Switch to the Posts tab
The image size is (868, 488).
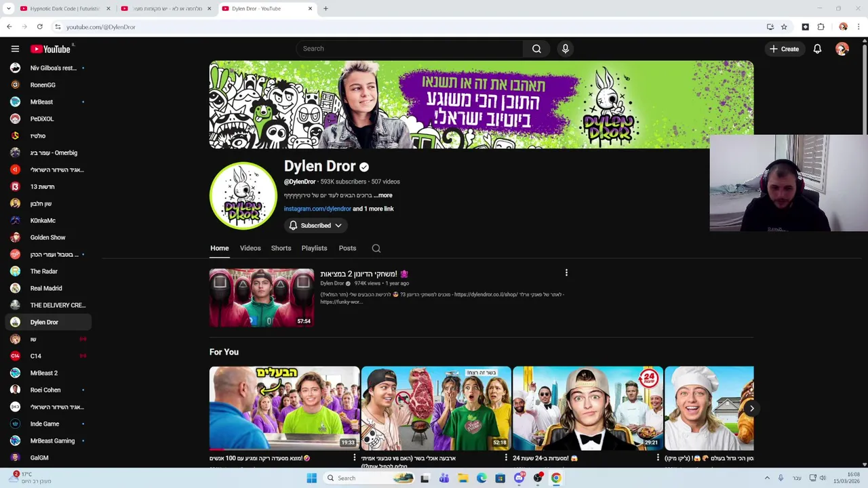tap(347, 248)
